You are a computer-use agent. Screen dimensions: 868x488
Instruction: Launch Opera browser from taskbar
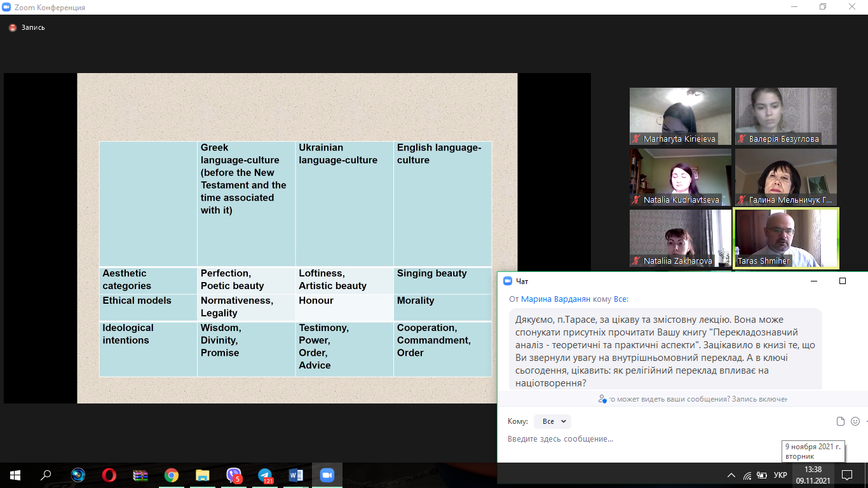point(109,475)
